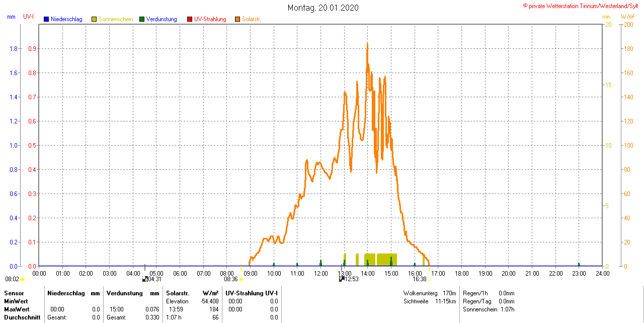644x323 pixels.
Task: Click the yellow min axis unit label
Action: 607,17
